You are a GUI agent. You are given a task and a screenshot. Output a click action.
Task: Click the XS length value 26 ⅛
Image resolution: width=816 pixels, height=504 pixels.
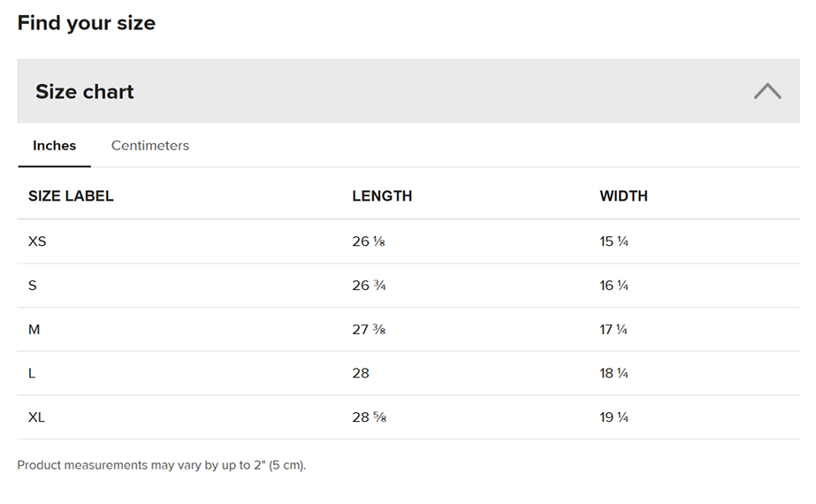[x=369, y=241]
